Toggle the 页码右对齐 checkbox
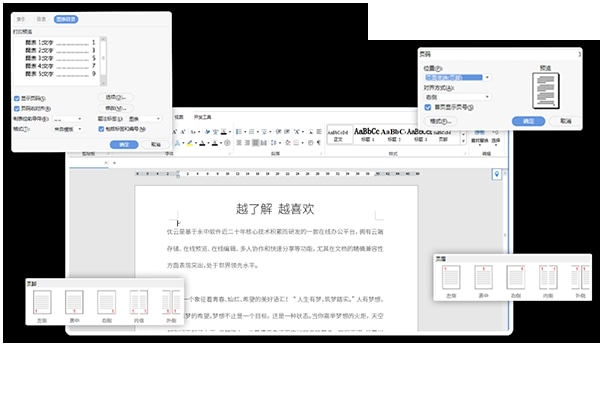The width and height of the screenshot is (600, 412). [x=17, y=109]
